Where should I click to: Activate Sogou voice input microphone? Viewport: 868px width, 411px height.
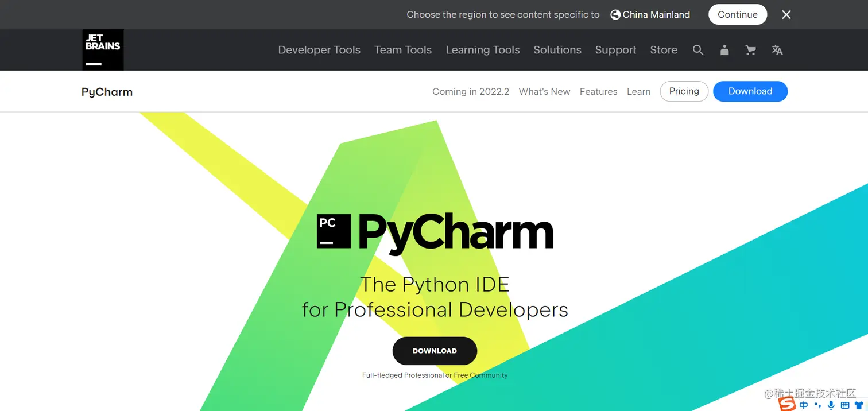[x=831, y=405]
